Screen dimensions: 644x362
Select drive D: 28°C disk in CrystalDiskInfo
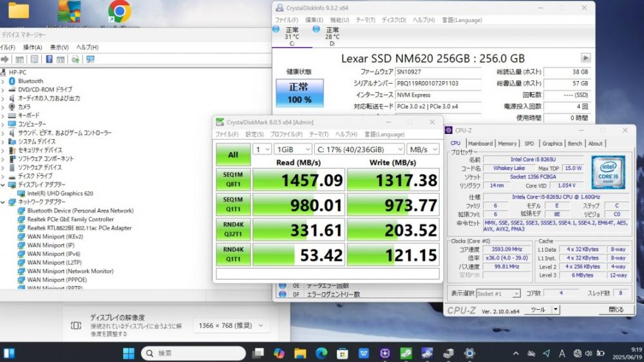pyautogui.click(x=332, y=36)
